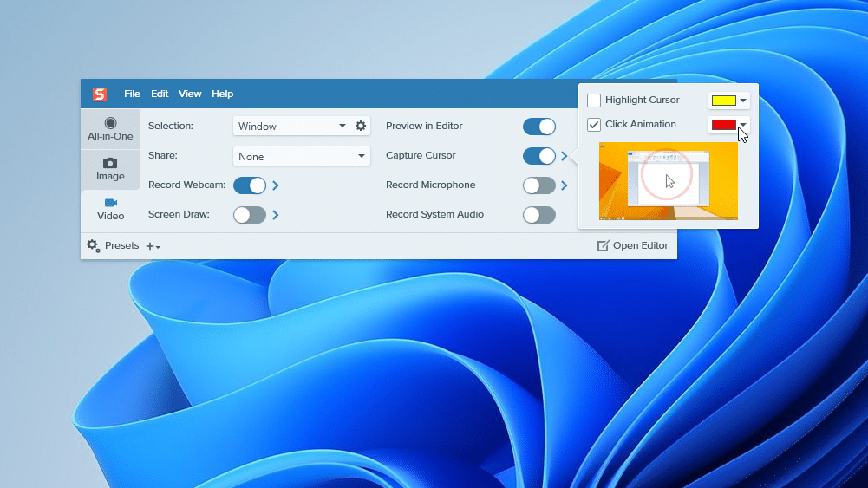The image size is (868, 488).
Task: Enable the Screen Draw toggle
Action: (x=250, y=215)
